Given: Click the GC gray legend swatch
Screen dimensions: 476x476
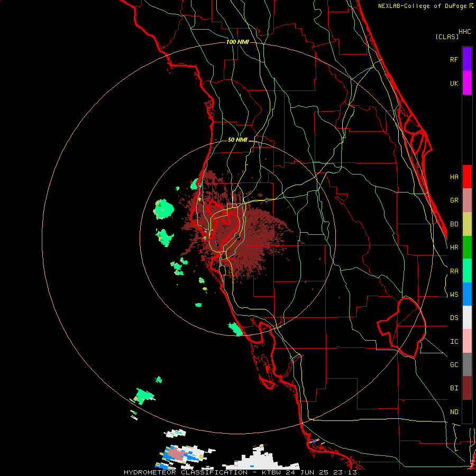Looking at the screenshot, I should (467, 364).
